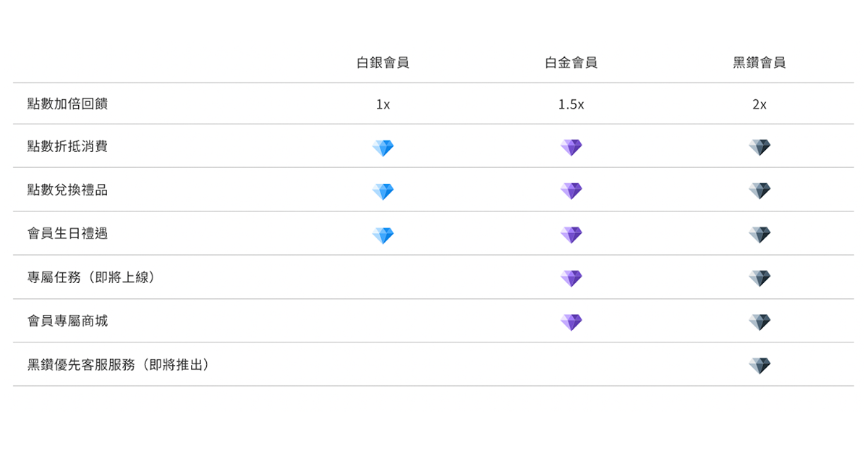Image resolution: width=868 pixels, height=459 pixels.
Task: Select the 白銀會員 column header
Action: click(x=383, y=63)
